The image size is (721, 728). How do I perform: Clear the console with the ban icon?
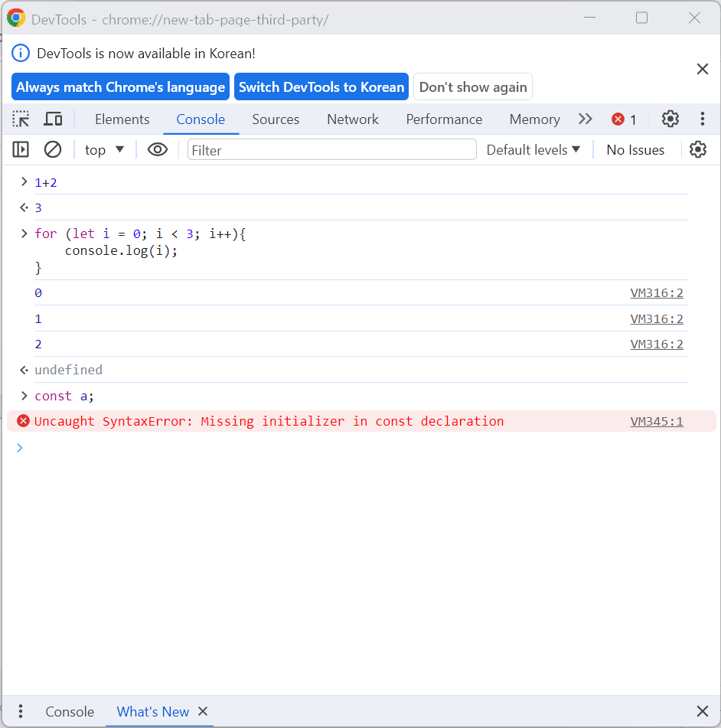coord(53,149)
